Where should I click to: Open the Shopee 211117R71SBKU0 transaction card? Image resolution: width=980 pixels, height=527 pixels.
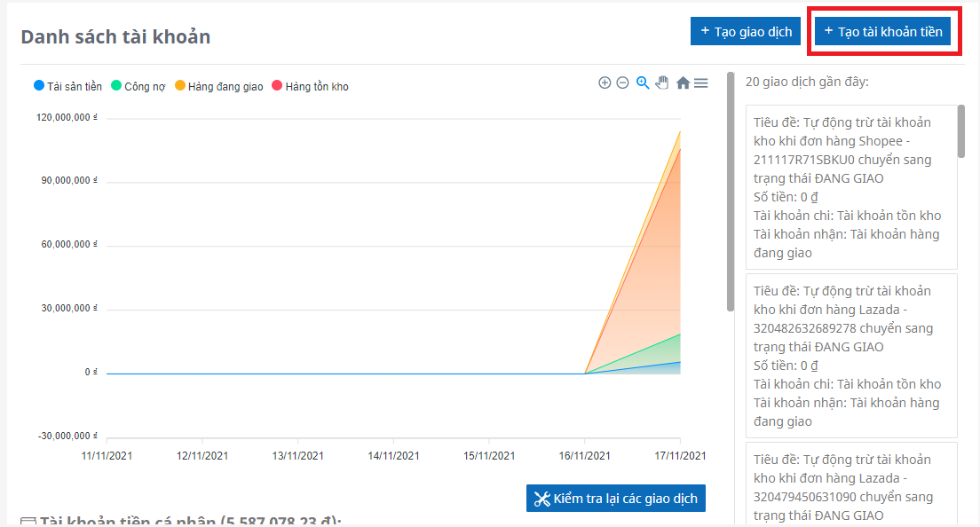[x=851, y=187]
